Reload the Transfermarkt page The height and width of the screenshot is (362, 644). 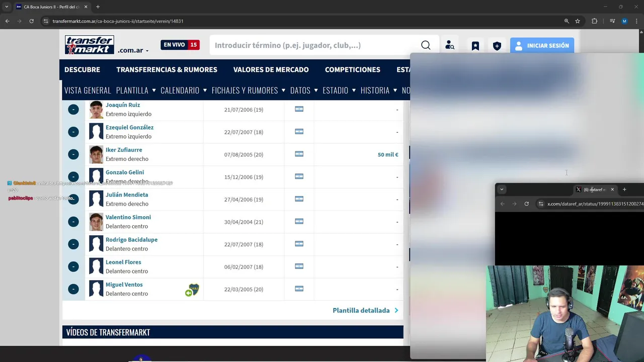pos(31,21)
